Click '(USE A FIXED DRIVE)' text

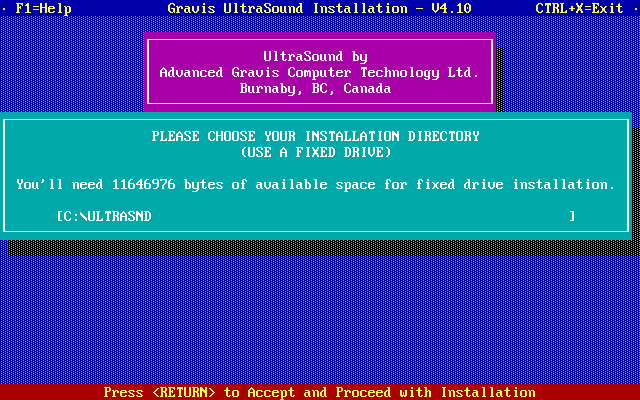(316, 153)
